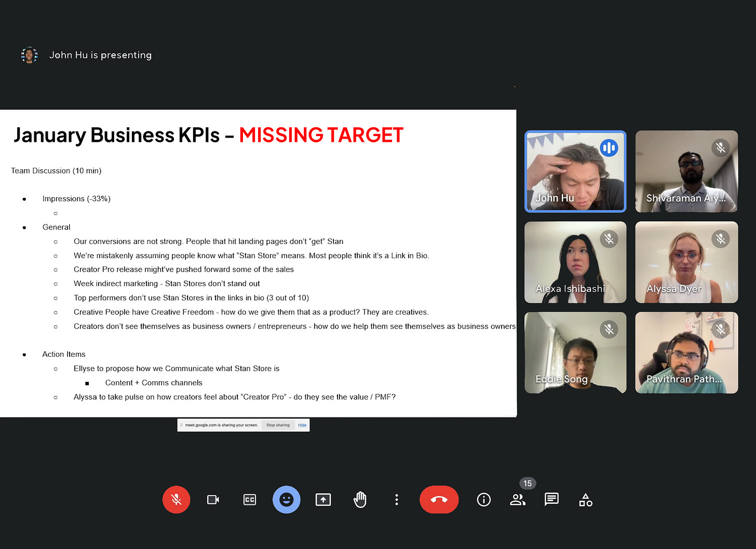Viewport: 756px width, 549px height.
Task: Select Alyssa Dyer's video tile
Action: point(686,262)
